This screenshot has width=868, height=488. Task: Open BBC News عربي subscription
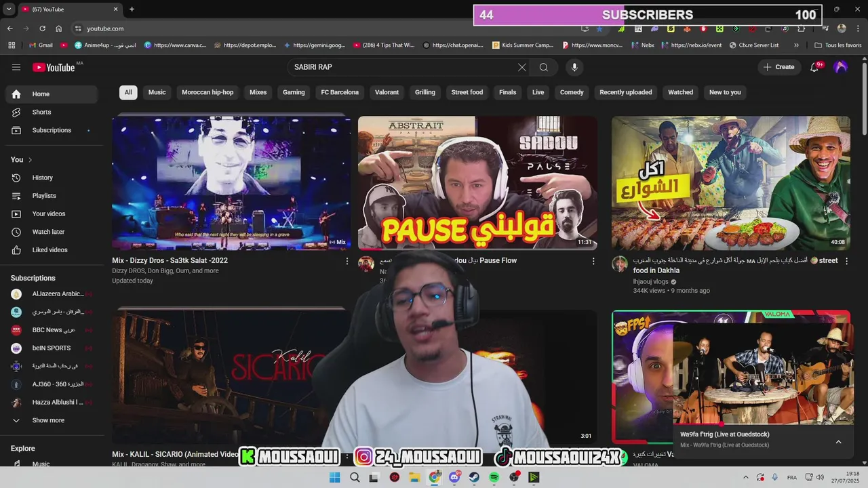[52, 330]
